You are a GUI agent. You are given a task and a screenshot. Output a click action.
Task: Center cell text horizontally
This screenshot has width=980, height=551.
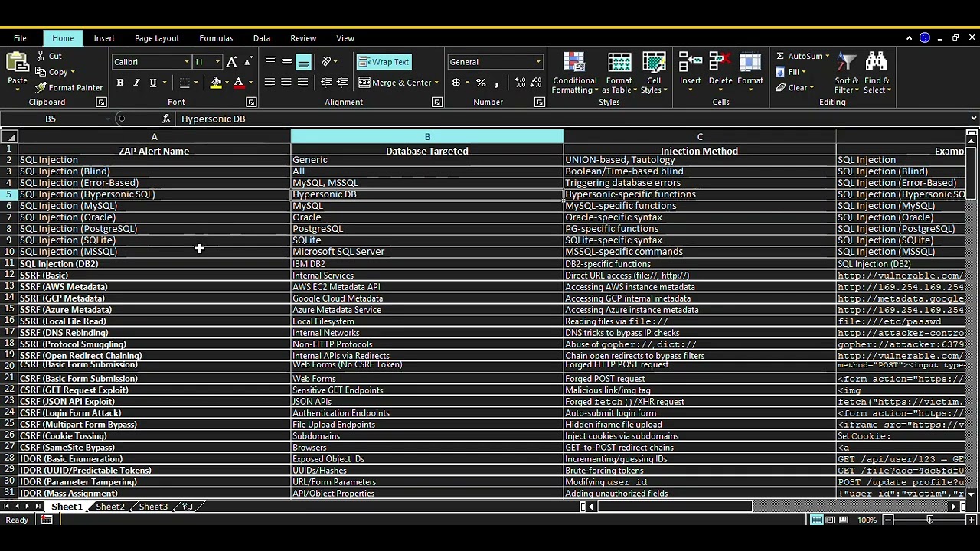click(x=286, y=83)
